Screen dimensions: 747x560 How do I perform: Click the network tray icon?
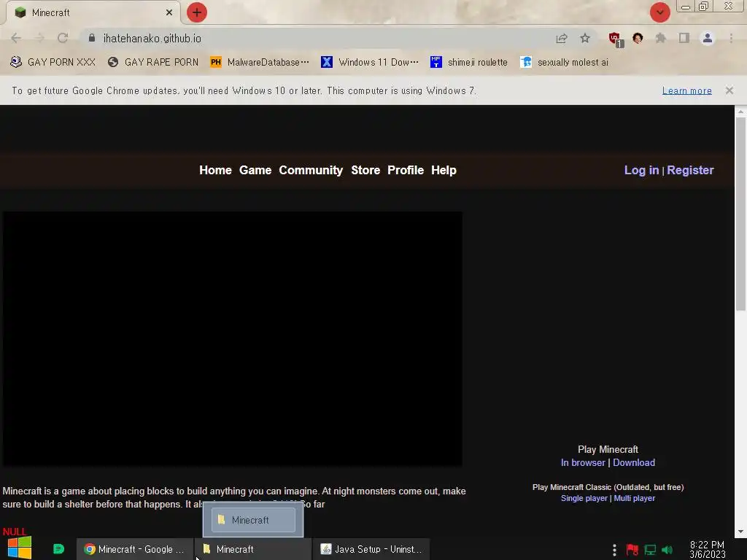coord(650,550)
